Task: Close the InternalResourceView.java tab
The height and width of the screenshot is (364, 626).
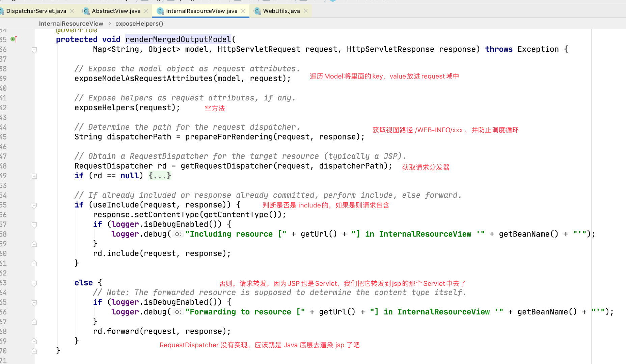Action: [x=243, y=11]
